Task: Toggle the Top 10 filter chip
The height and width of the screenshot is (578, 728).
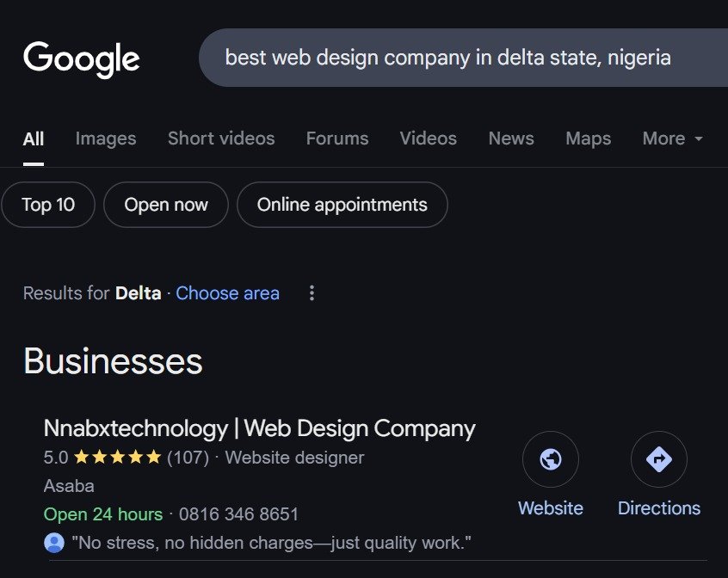Action: point(48,205)
